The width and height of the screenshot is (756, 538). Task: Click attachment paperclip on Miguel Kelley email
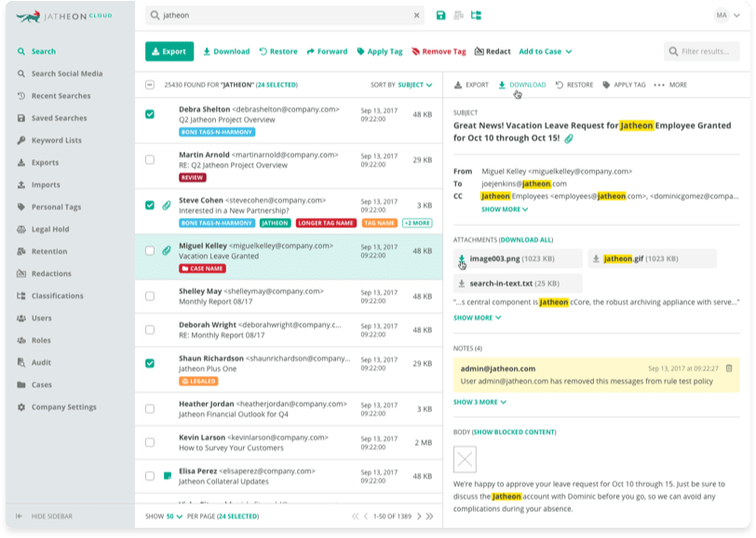pos(167,250)
